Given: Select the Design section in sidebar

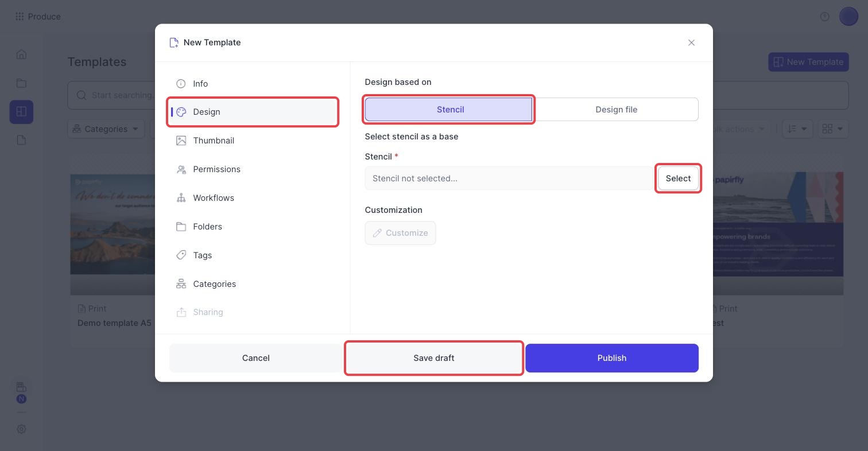Looking at the screenshot, I should tap(253, 112).
